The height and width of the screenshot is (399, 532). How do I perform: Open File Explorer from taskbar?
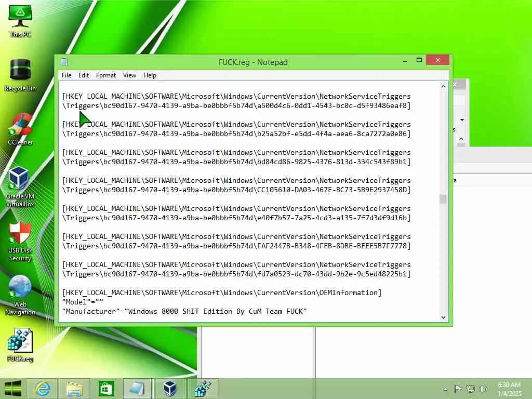pyautogui.click(x=74, y=389)
